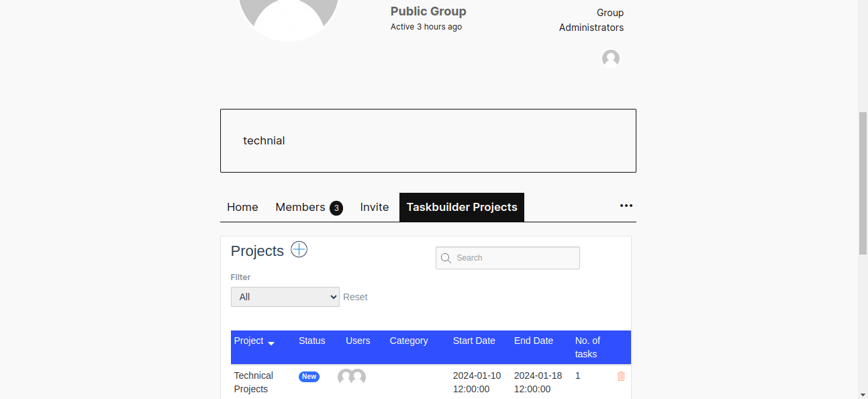The height and width of the screenshot is (399, 868).
Task: Click the New status badge
Action: click(309, 376)
